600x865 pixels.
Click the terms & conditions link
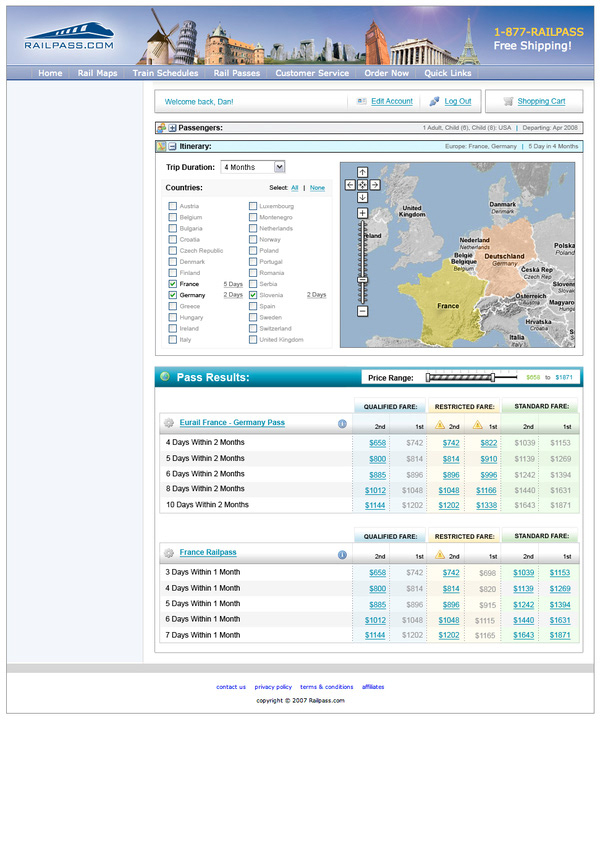326,687
